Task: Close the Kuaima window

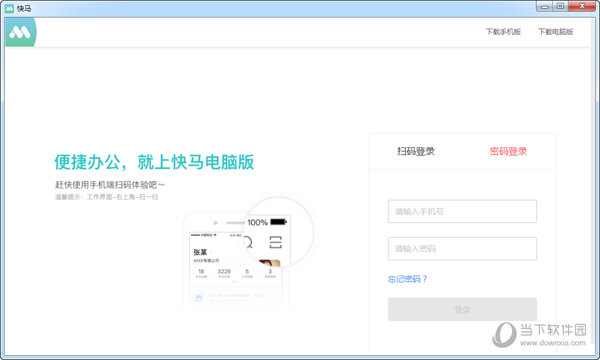Action: click(582, 7)
